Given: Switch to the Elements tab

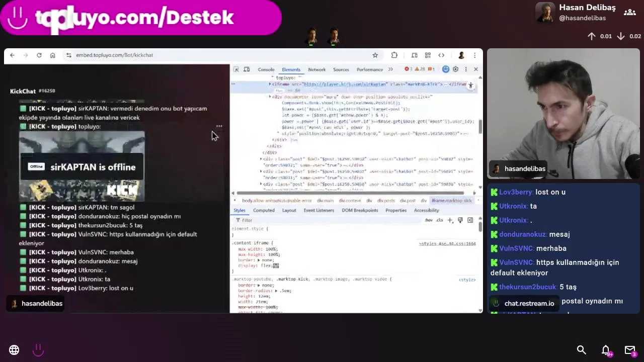Looking at the screenshot, I should point(291,70).
